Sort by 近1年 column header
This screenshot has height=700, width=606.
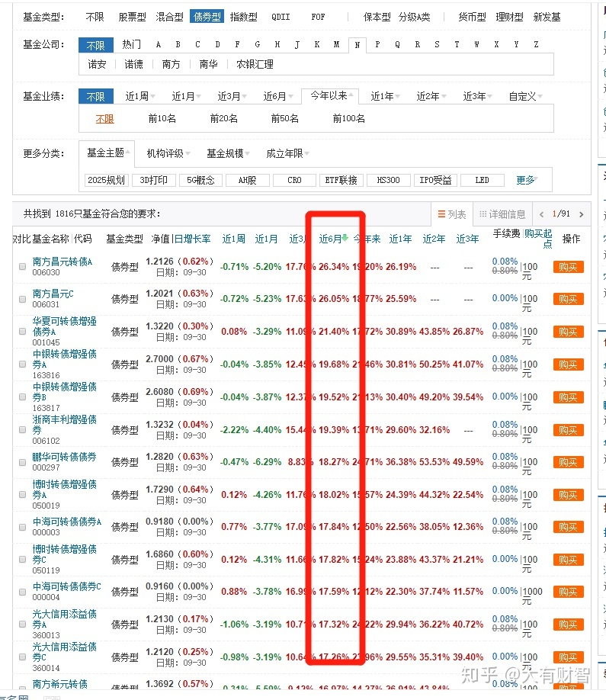tap(400, 239)
